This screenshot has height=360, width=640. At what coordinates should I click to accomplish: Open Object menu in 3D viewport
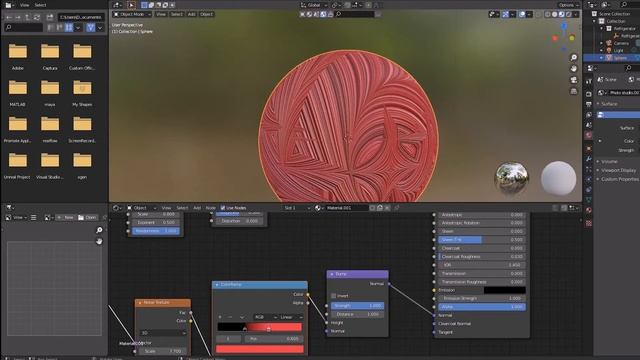tap(207, 14)
